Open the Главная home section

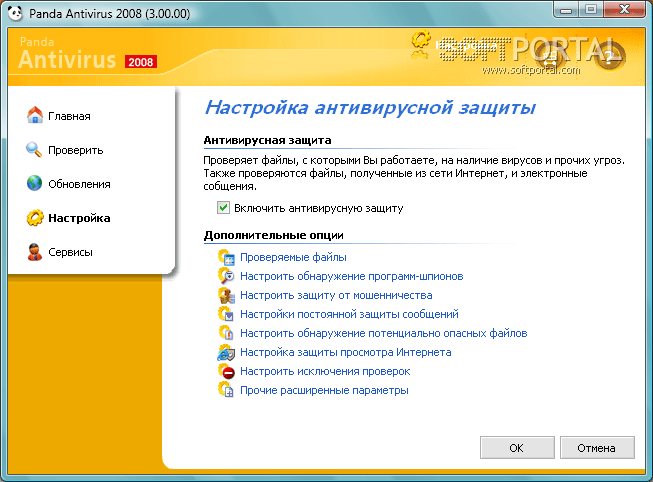click(59, 115)
